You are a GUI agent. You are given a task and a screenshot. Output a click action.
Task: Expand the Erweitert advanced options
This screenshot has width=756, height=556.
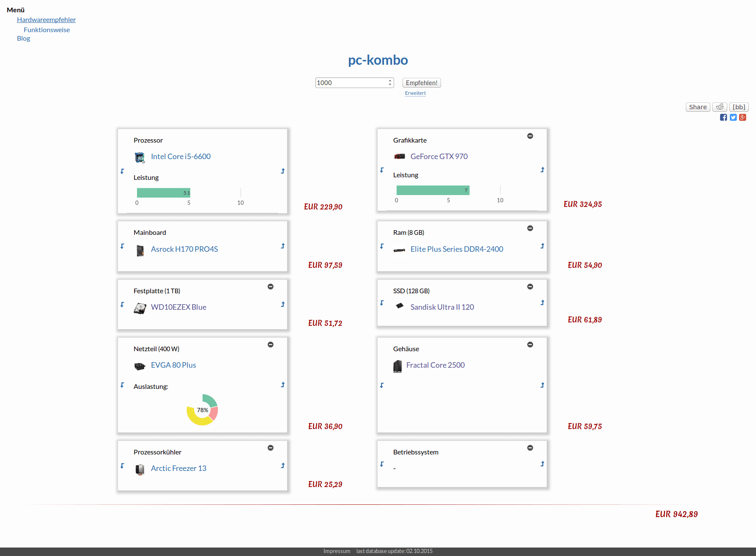click(415, 93)
